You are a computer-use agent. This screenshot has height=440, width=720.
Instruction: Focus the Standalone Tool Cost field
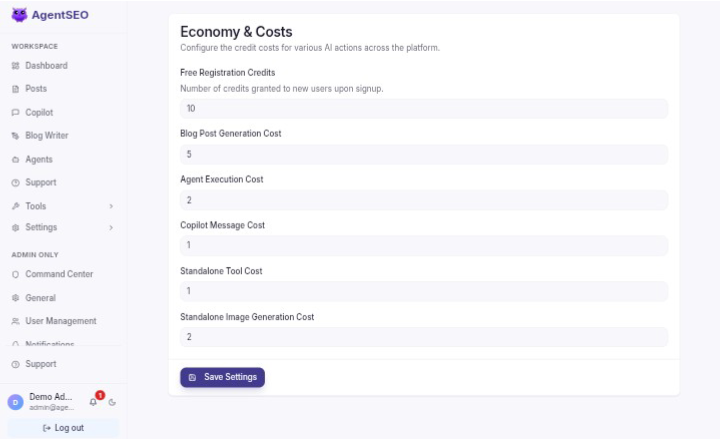[x=424, y=291]
